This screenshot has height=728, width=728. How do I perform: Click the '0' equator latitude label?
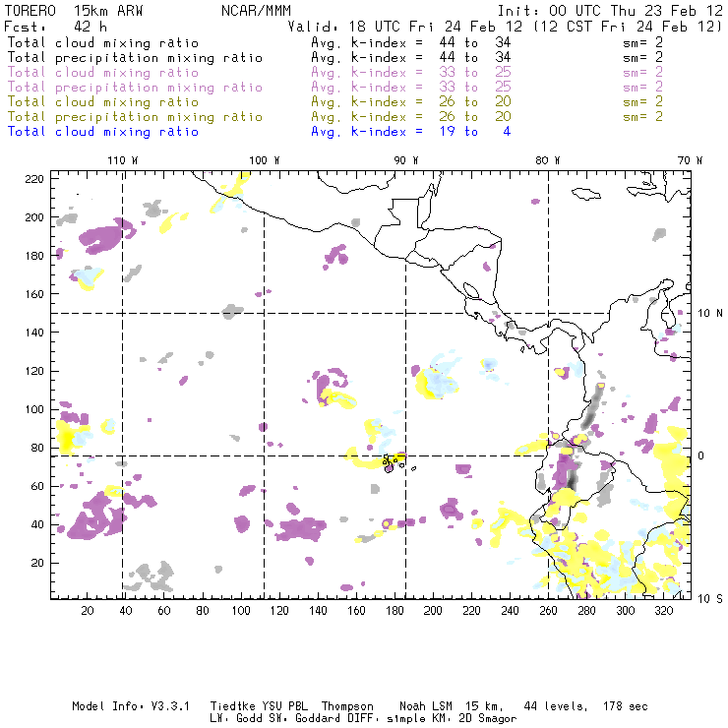[x=701, y=455]
